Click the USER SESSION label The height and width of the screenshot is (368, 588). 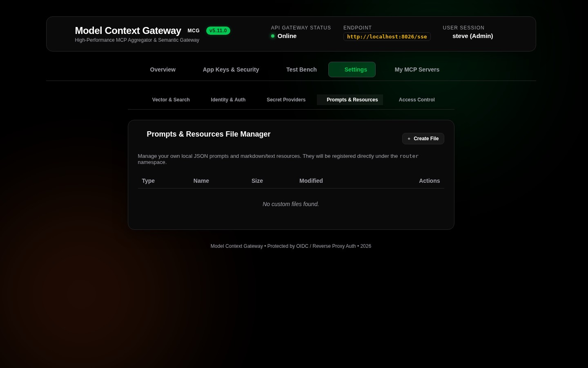463,28
